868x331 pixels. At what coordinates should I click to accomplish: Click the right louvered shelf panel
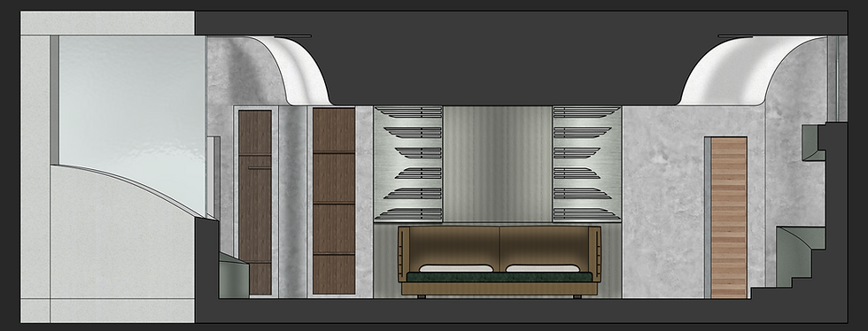(x=586, y=164)
